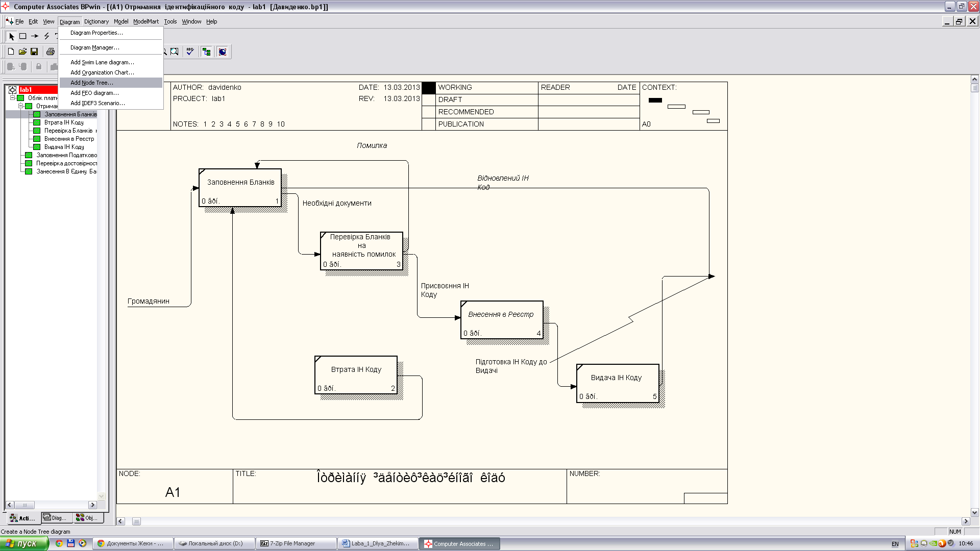Switch to the Objects tab
The image size is (980, 551).
pyautogui.click(x=88, y=518)
